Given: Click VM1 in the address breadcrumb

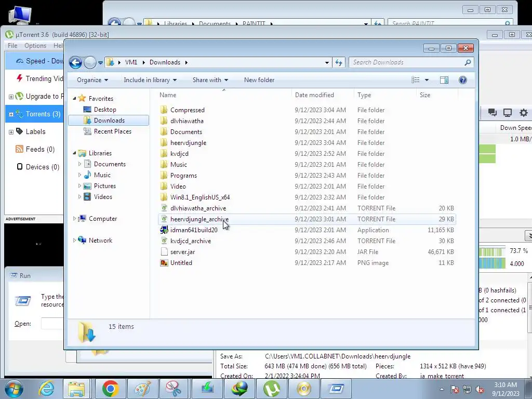Looking at the screenshot, I should click(131, 62).
